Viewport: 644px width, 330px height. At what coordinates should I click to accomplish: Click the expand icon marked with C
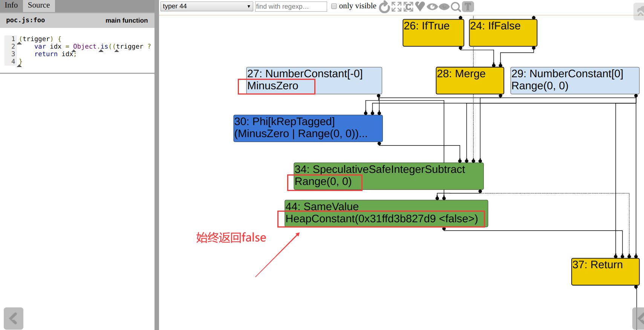(408, 7)
